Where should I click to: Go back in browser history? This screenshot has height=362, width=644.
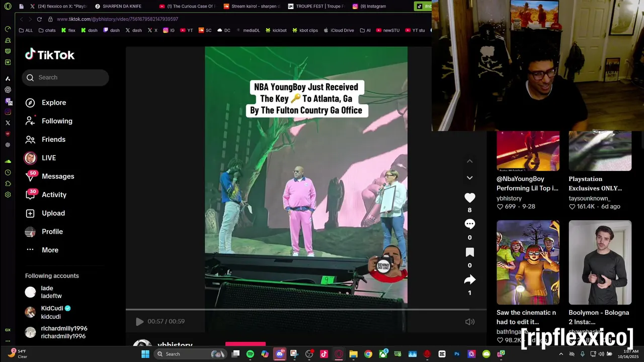point(21,19)
